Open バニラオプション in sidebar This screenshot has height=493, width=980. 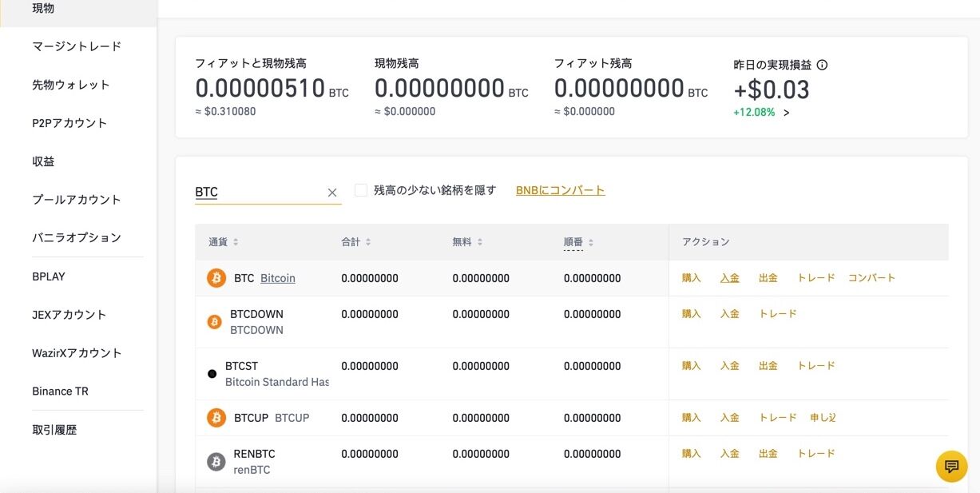coord(78,237)
